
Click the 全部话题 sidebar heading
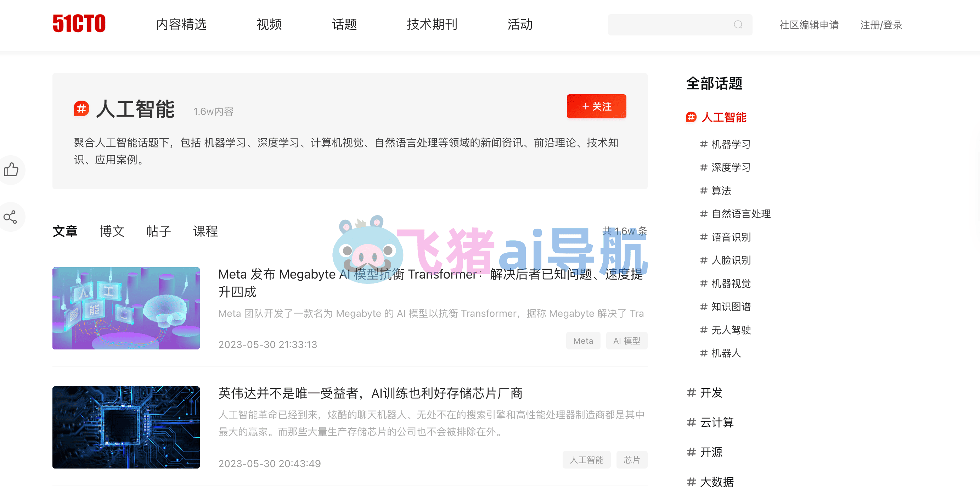tap(714, 83)
